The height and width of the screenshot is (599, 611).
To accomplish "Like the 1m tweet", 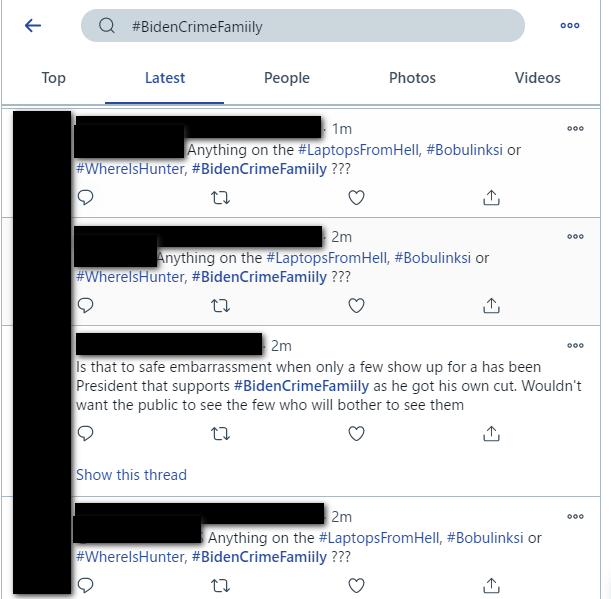I will point(356,198).
